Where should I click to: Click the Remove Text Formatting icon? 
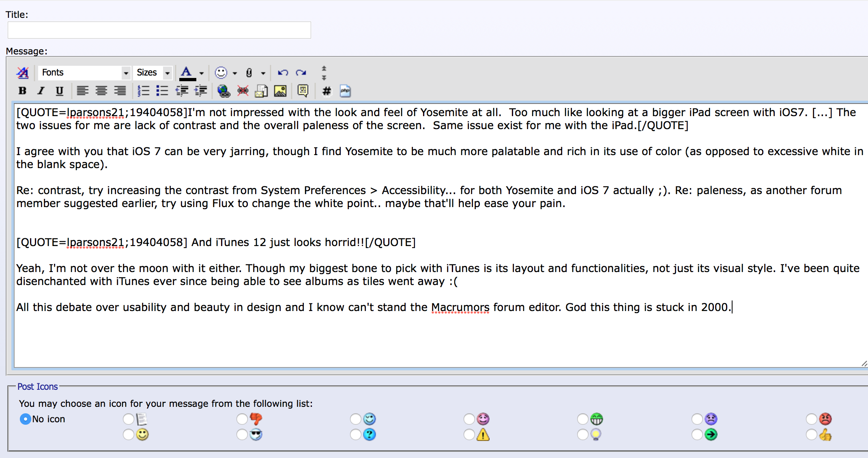[23, 73]
